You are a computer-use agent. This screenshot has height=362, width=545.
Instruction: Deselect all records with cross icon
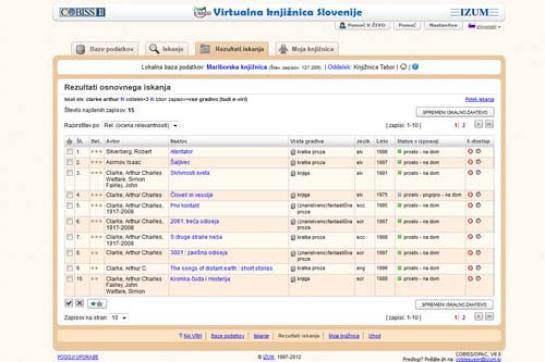tap(80, 303)
